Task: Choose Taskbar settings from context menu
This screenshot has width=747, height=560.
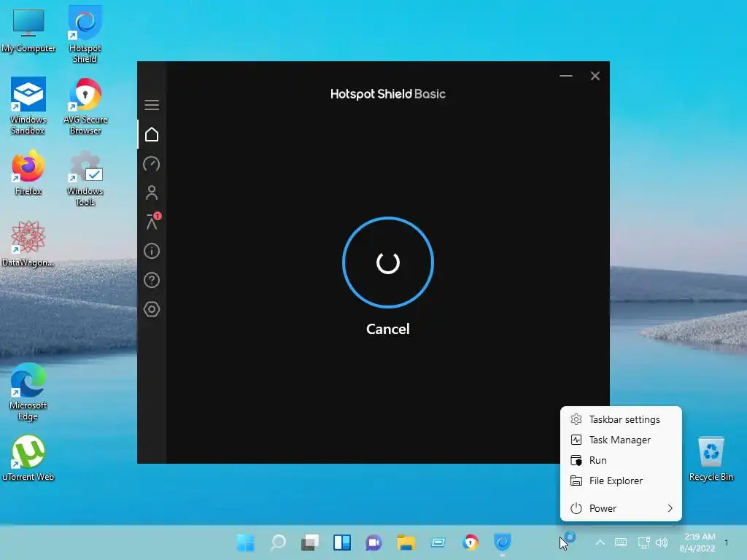Action: (x=621, y=419)
